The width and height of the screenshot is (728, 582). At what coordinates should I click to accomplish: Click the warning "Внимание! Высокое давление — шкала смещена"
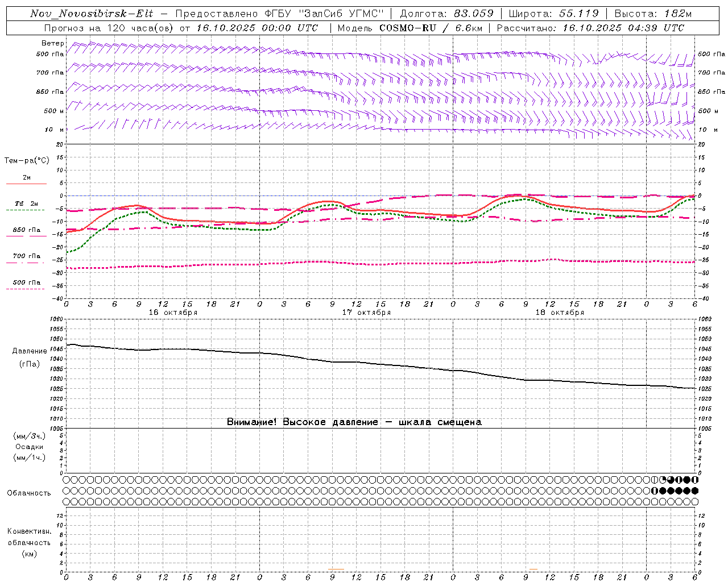click(354, 422)
